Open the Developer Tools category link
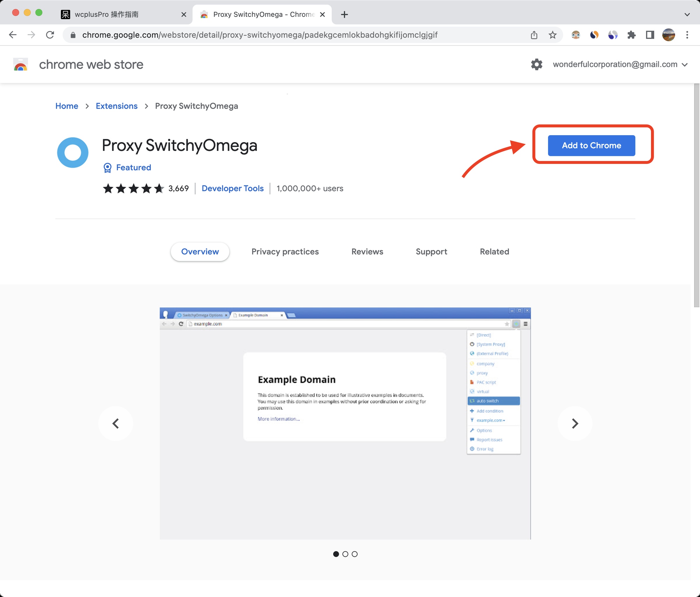 tap(233, 188)
